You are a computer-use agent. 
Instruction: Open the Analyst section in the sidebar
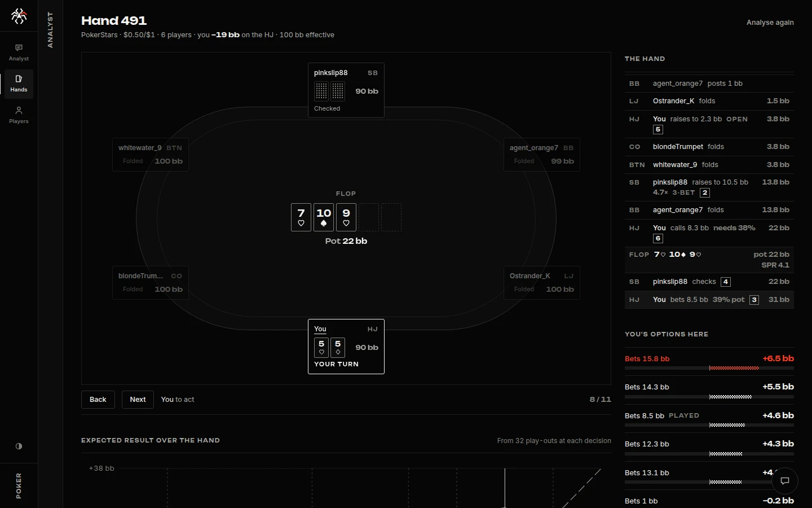pyautogui.click(x=19, y=52)
